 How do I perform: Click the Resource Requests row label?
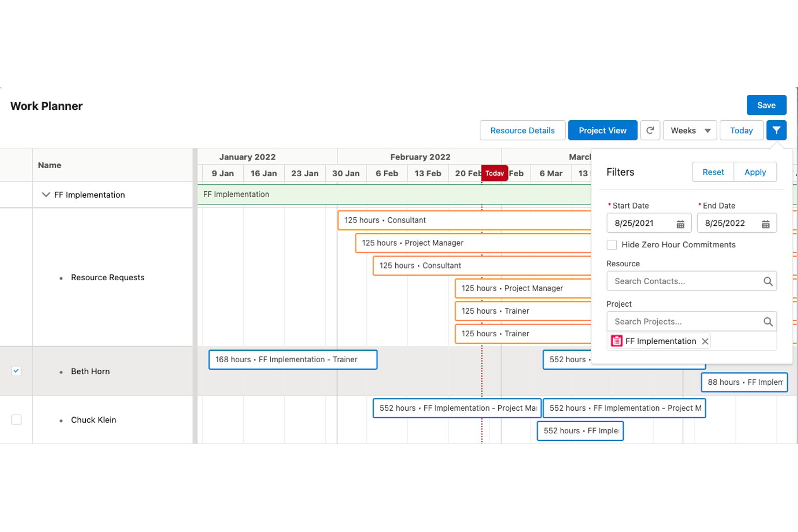click(x=107, y=278)
